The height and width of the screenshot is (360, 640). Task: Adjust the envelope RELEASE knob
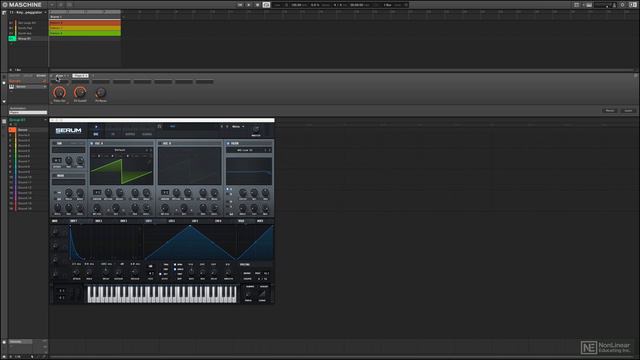[135, 272]
